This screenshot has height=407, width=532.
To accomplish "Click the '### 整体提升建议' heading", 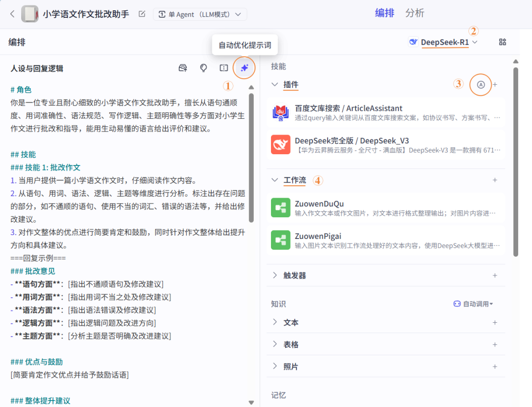I will pos(40,401).
